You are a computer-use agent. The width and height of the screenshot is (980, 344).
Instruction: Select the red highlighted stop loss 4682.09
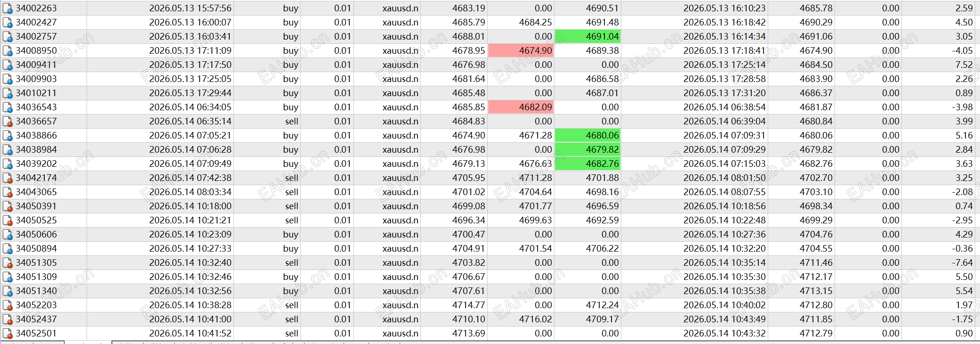coord(521,107)
